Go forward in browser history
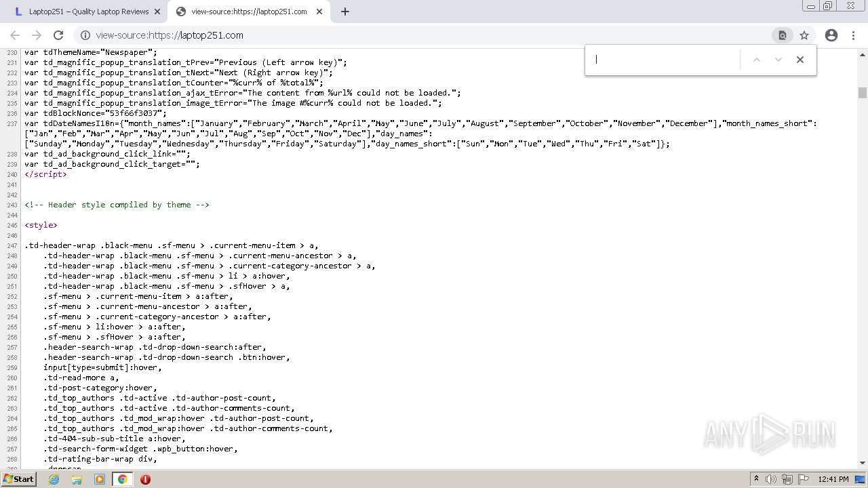Screen dimensions: 868x488 click(37, 35)
